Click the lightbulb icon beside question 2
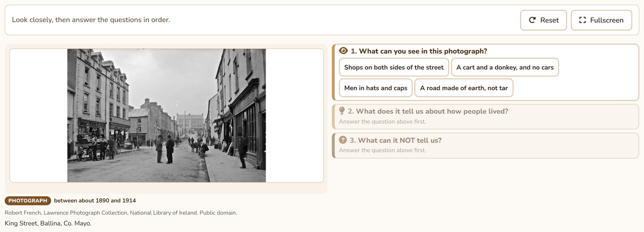 [x=342, y=111]
